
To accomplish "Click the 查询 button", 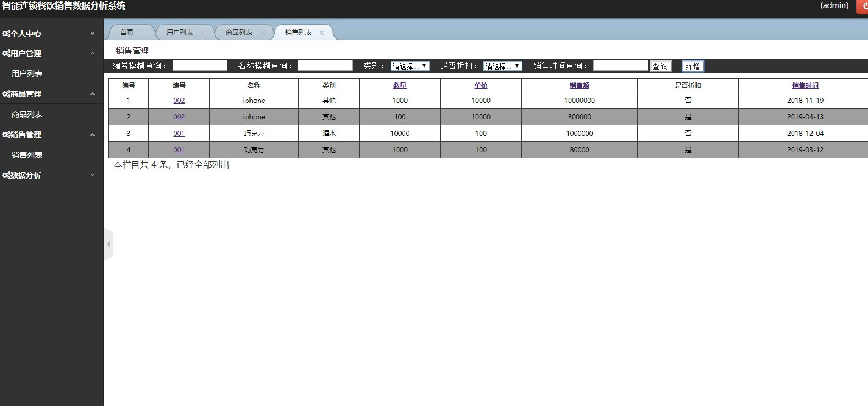I will pos(661,66).
